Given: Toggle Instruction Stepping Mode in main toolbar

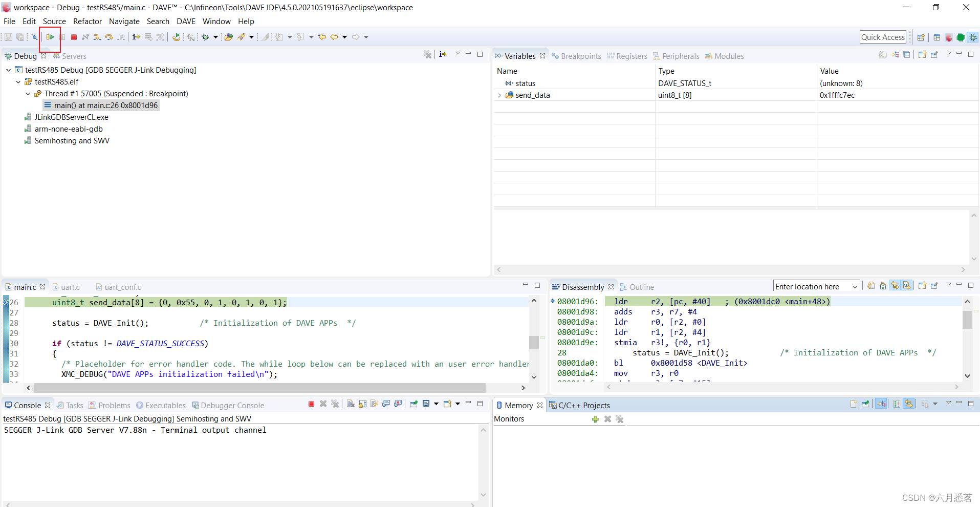Looking at the screenshot, I should (136, 37).
